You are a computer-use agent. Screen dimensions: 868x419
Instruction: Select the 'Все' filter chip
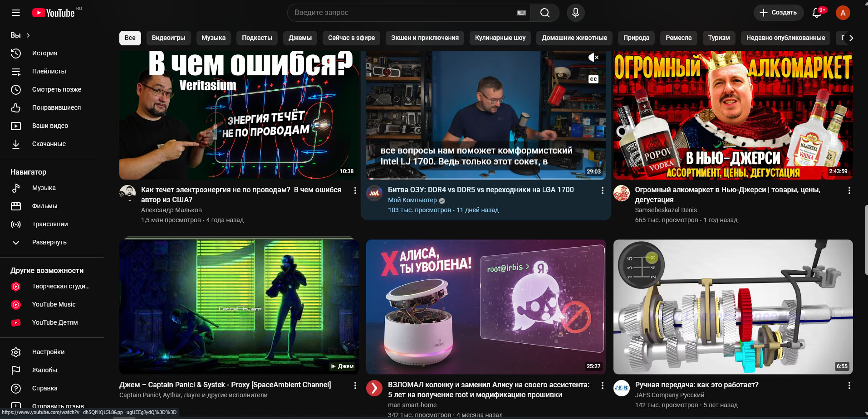(130, 38)
